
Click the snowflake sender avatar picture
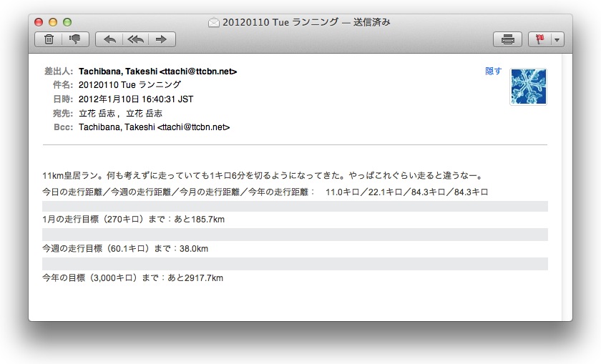(x=528, y=87)
